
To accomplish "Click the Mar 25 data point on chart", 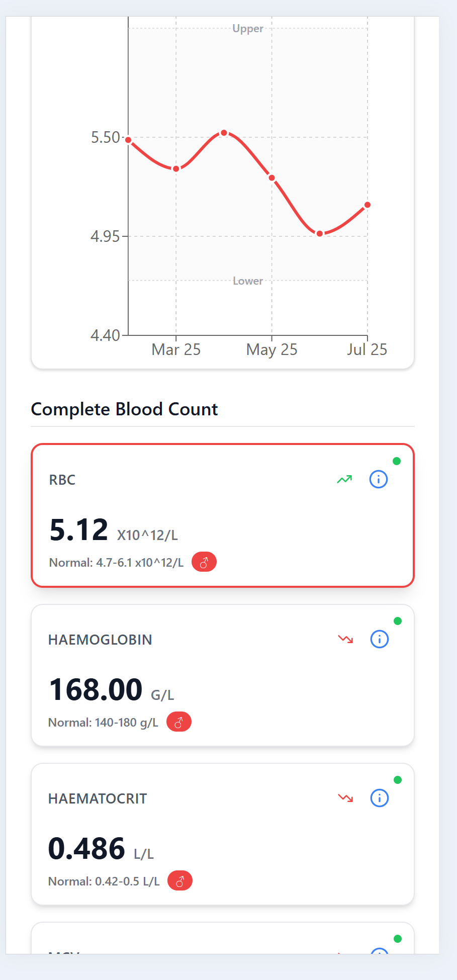I will (x=176, y=168).
